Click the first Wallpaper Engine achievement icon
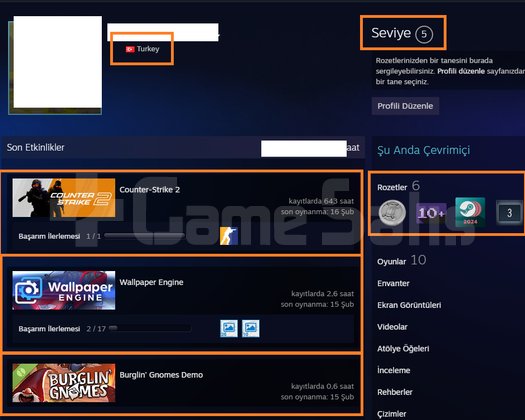This screenshot has height=420, width=525. [229, 328]
